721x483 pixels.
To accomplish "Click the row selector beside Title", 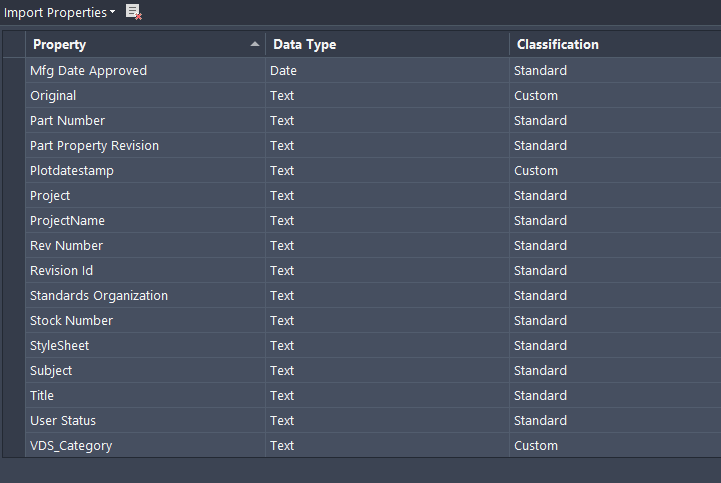I will 14,396.
